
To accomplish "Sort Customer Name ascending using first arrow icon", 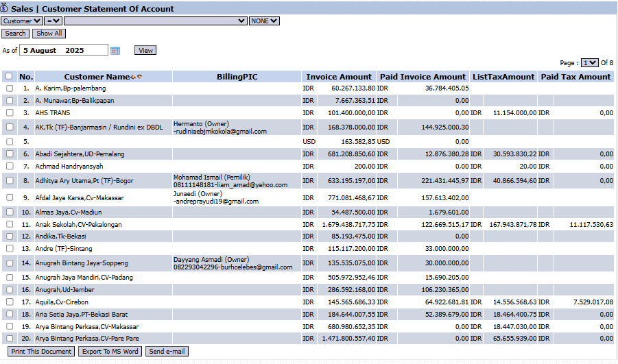I will [x=132, y=77].
